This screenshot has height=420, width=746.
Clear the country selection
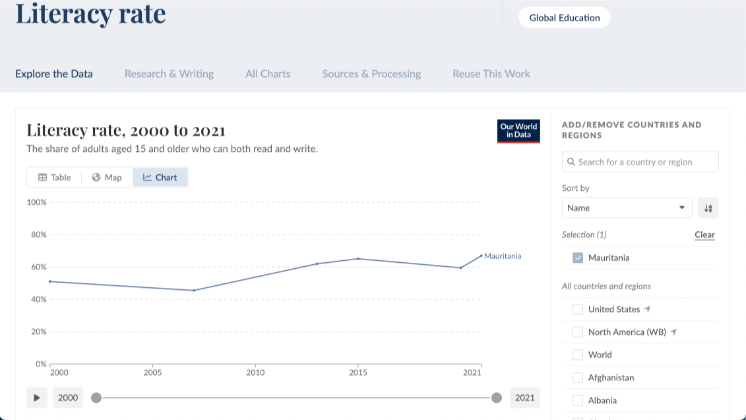704,235
